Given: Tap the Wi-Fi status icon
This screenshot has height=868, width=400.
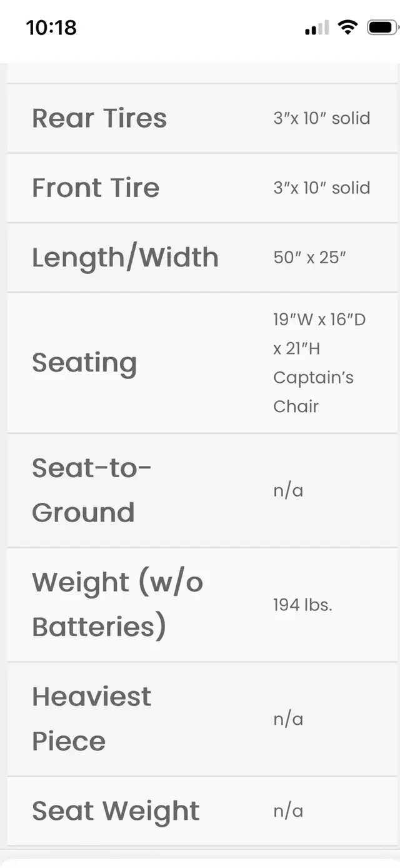Looking at the screenshot, I should click(347, 28).
